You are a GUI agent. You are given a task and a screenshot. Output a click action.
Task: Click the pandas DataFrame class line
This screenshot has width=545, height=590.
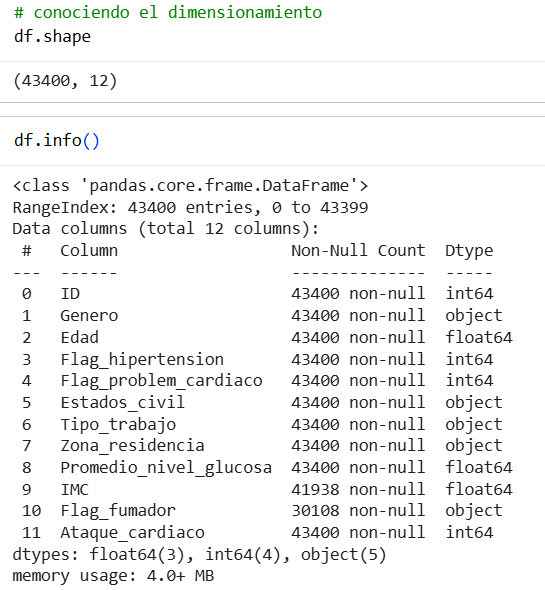click(190, 186)
